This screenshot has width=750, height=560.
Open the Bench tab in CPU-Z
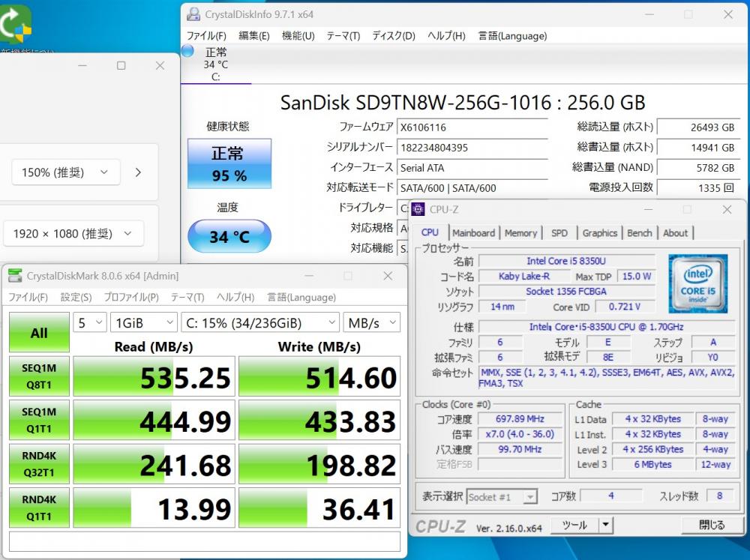click(639, 233)
